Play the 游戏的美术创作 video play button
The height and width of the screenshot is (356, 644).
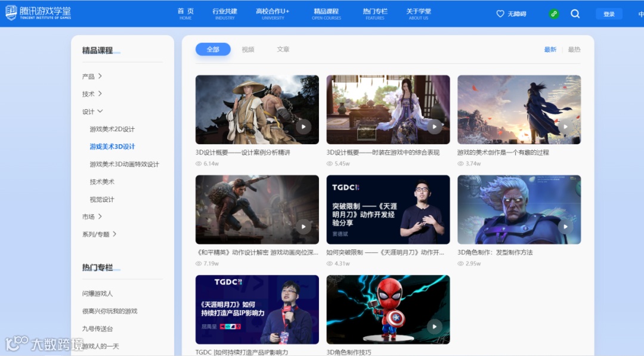point(565,126)
